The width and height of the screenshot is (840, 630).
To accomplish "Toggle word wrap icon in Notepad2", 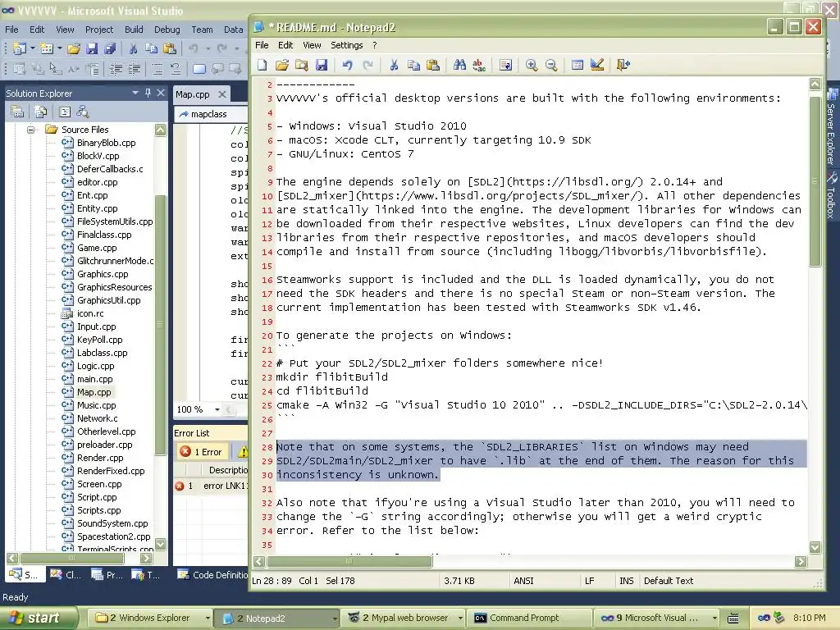I will (505, 65).
